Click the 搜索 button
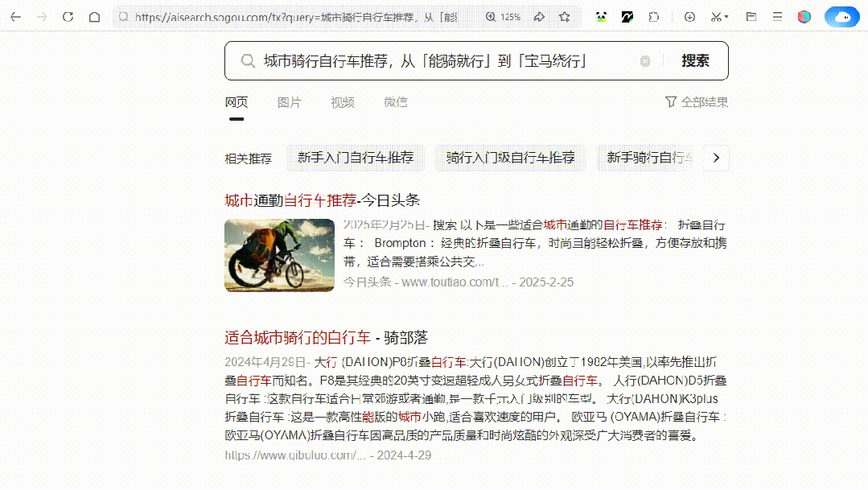The image size is (868, 490). coord(695,61)
